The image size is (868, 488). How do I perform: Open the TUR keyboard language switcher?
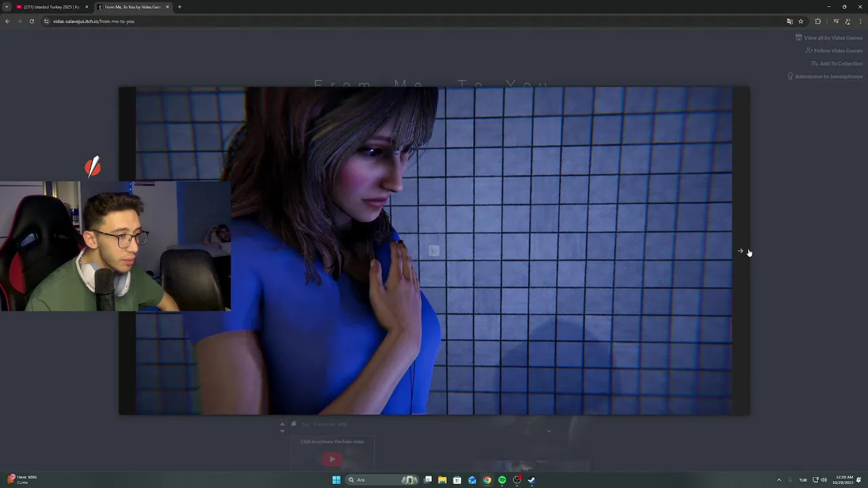tap(803, 480)
